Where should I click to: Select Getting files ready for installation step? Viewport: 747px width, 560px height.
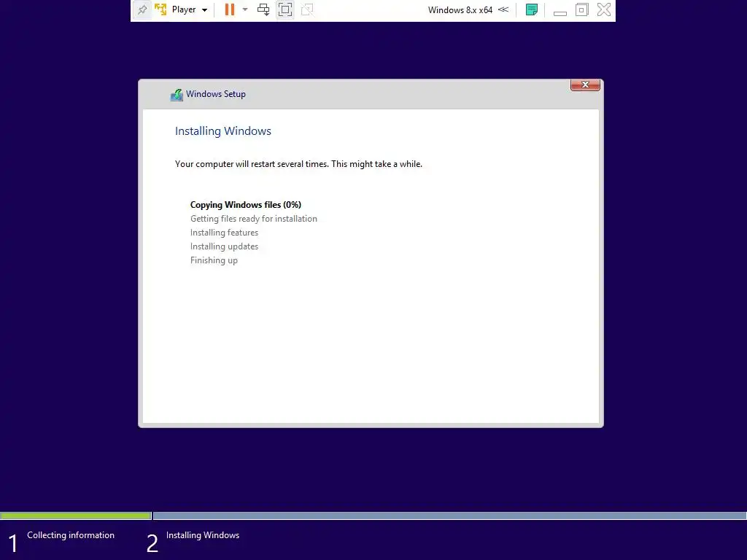253,219
